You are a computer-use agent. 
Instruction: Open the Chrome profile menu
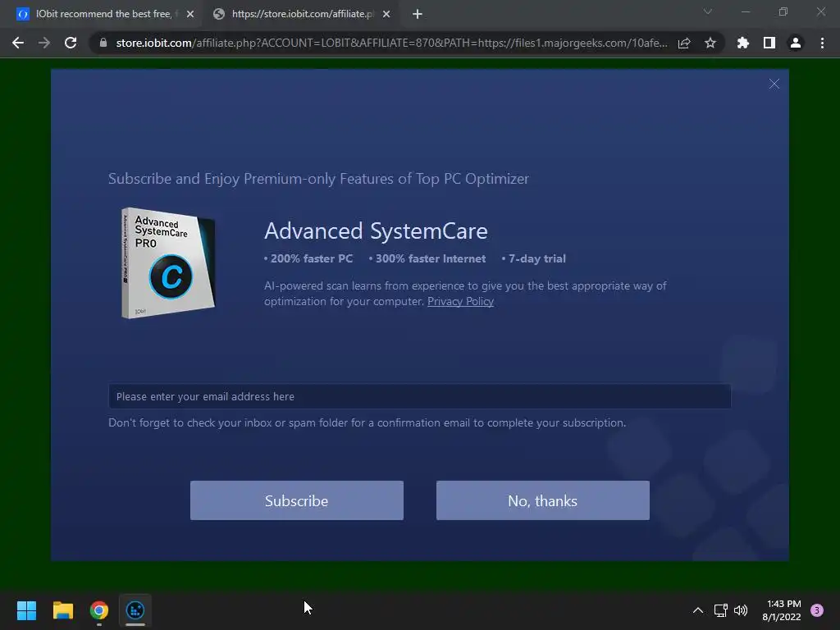tap(796, 43)
